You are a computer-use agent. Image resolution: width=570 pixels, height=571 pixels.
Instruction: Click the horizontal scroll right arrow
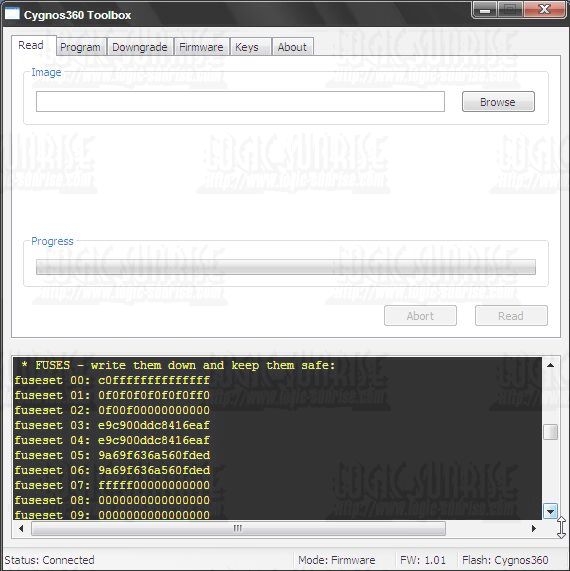(534, 528)
